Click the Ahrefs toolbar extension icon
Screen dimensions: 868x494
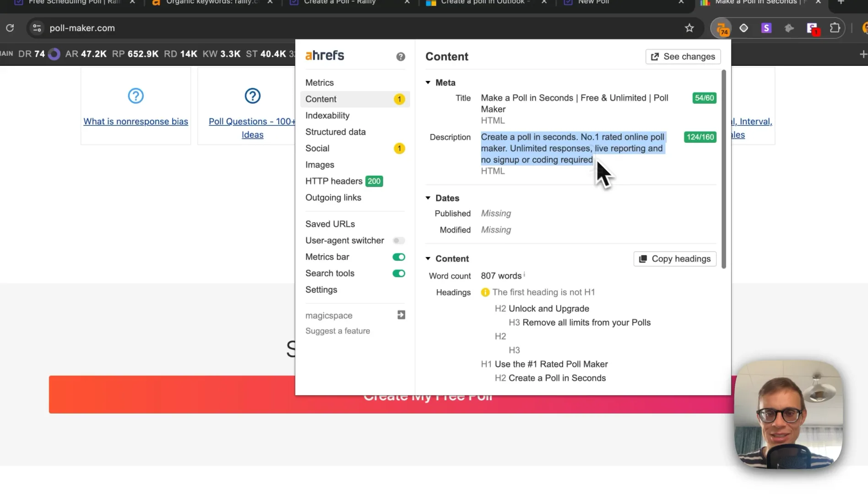point(722,28)
